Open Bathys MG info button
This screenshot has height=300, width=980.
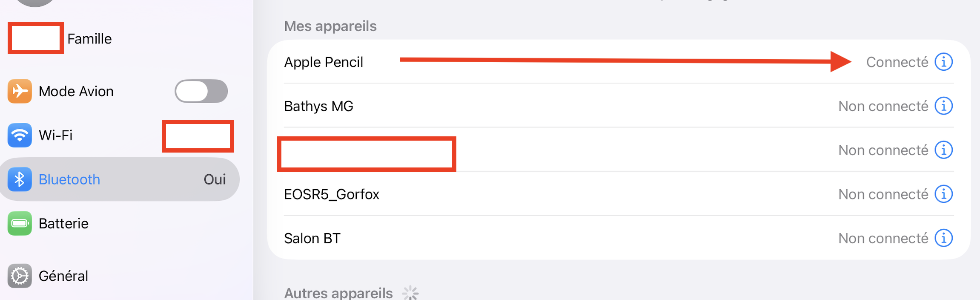[943, 106]
